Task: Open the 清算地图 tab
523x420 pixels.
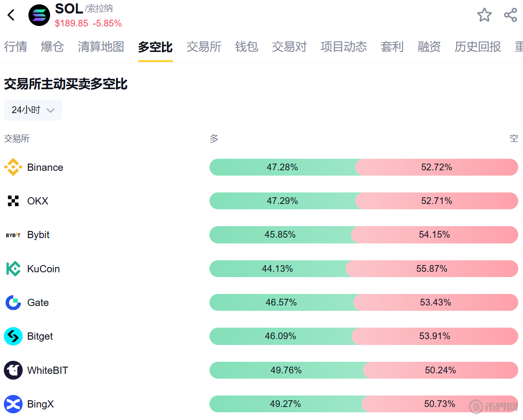Action: pos(101,47)
